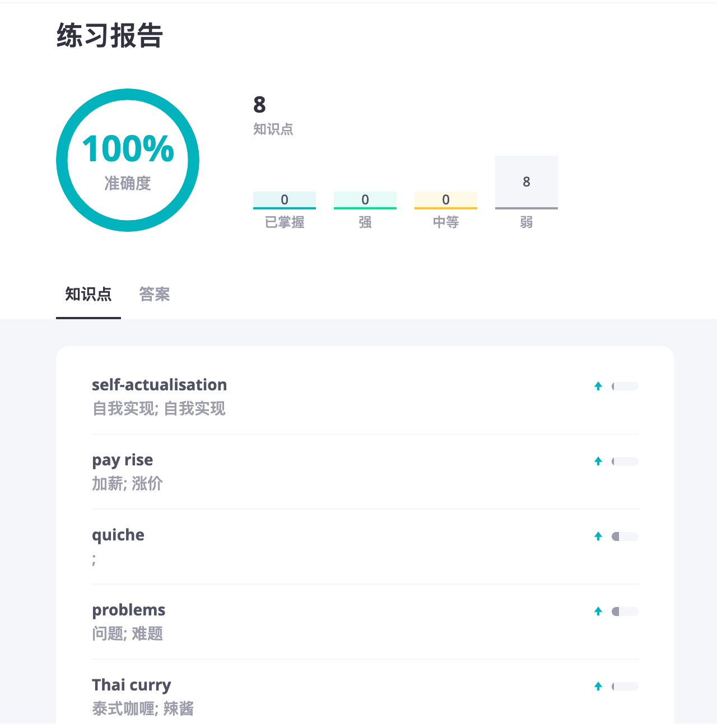
Task: Click the teal arrow icon in quiche row
Action: pyautogui.click(x=598, y=536)
